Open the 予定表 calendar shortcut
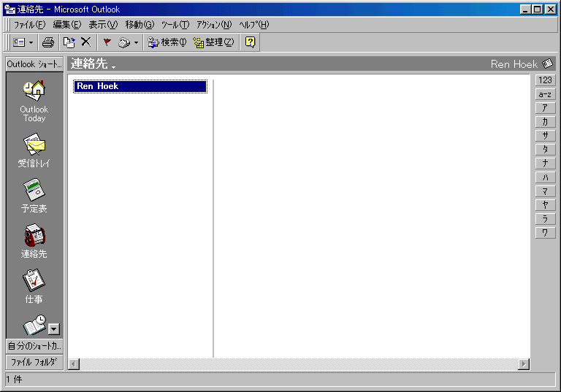The width and height of the screenshot is (561, 392). click(x=34, y=196)
